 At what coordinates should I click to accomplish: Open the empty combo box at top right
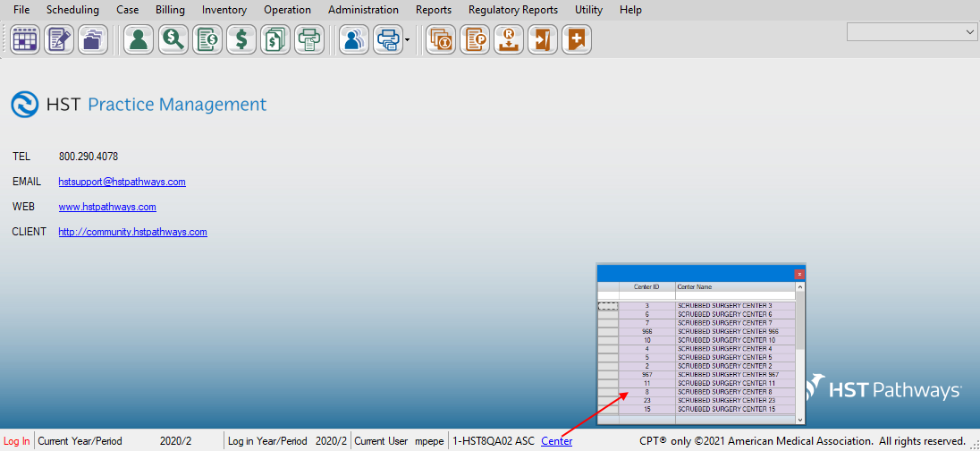[912, 31]
